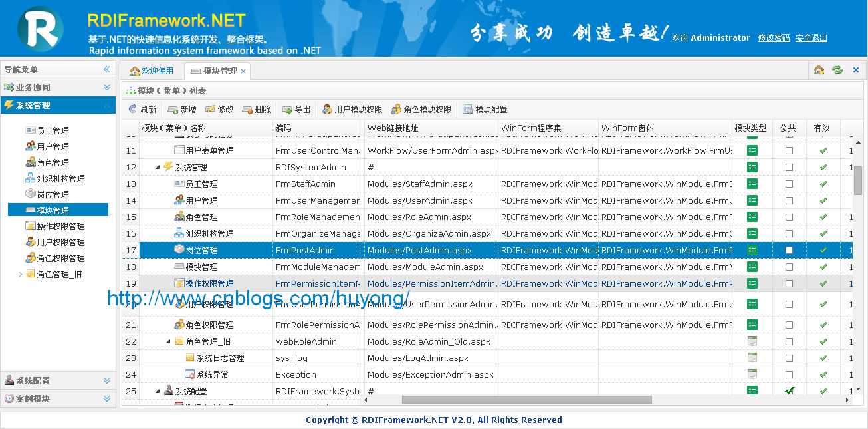The width and height of the screenshot is (868, 429).
Task: Click the grid scrollbar down arrow
Action: coord(857,389)
